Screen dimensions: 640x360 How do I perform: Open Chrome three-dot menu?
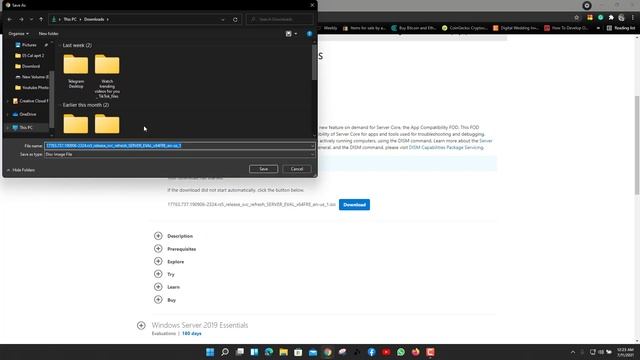click(x=633, y=18)
